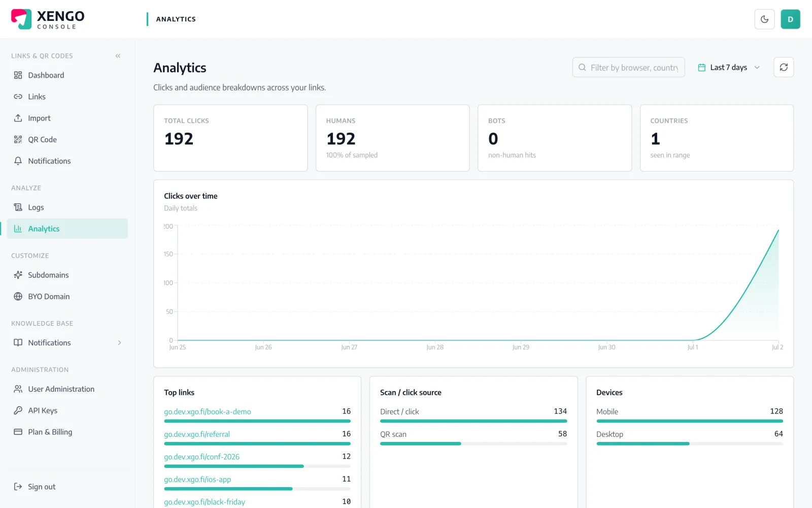Open go.dev.xgo.fi/black-friday link
Screen dimensions: 812x508
click(205, 502)
